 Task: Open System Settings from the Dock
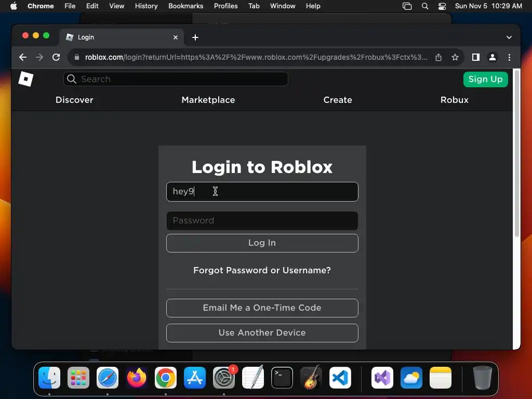pyautogui.click(x=224, y=378)
